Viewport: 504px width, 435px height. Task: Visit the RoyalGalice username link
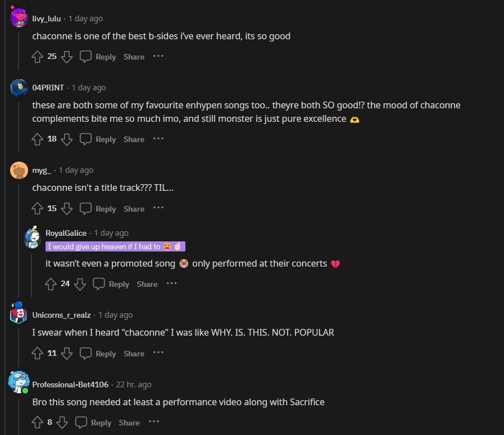pyautogui.click(x=66, y=233)
